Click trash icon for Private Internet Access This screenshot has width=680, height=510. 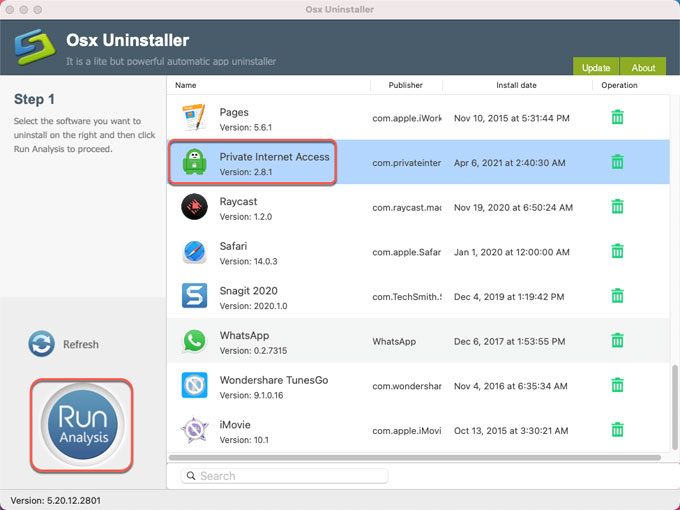coord(618,162)
